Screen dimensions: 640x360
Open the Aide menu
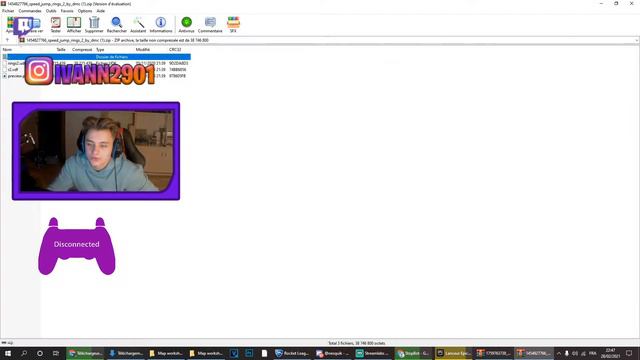100,11
